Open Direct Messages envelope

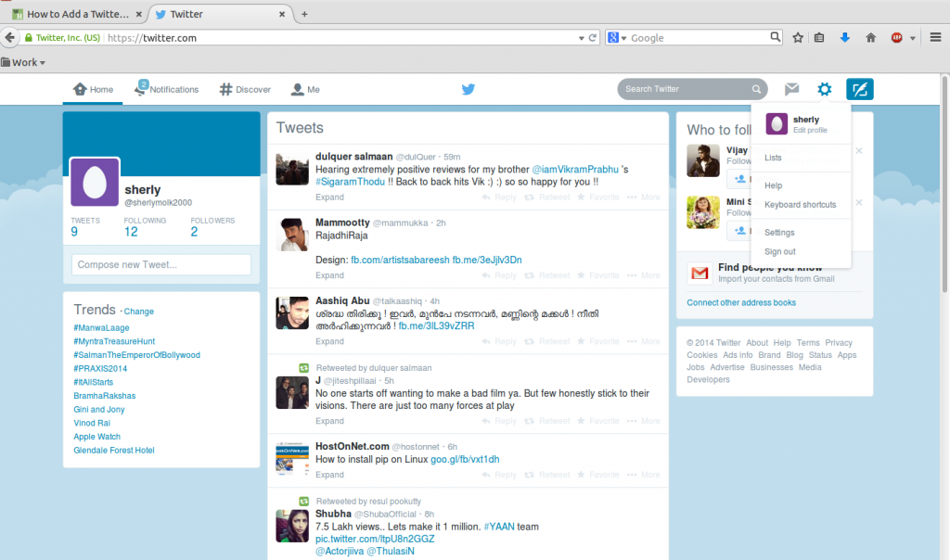point(791,89)
